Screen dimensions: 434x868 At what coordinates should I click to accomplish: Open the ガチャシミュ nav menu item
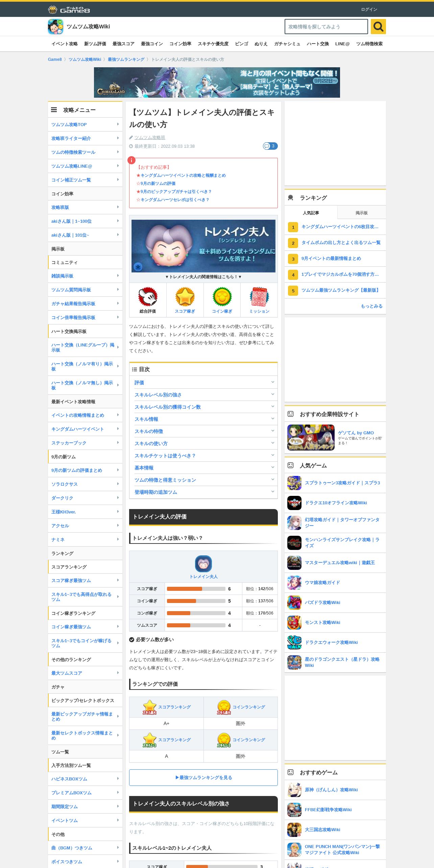click(x=287, y=44)
